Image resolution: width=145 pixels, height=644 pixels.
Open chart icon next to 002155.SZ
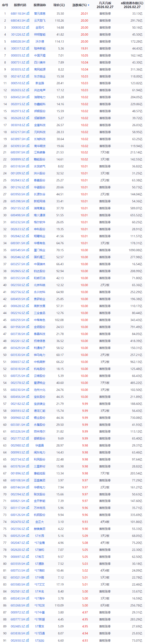(x=28, y=208)
